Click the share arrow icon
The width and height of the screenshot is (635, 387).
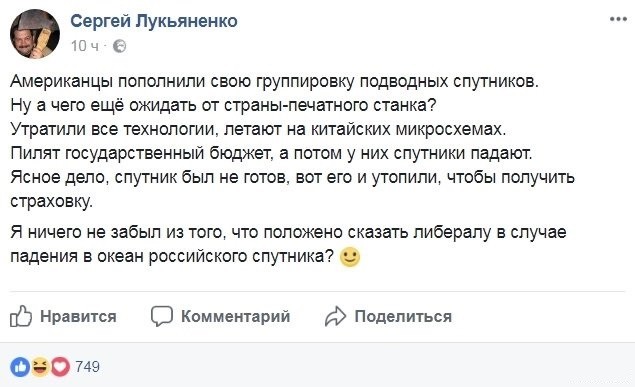coord(335,316)
